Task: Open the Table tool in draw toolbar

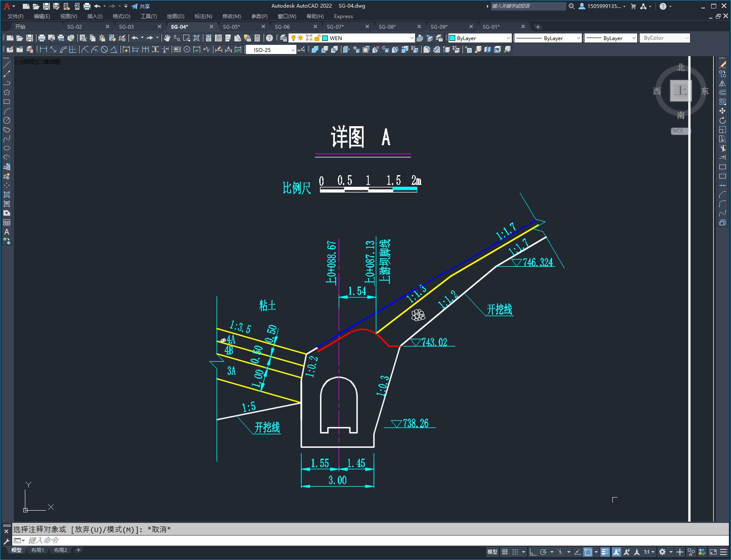Action: click(x=7, y=223)
